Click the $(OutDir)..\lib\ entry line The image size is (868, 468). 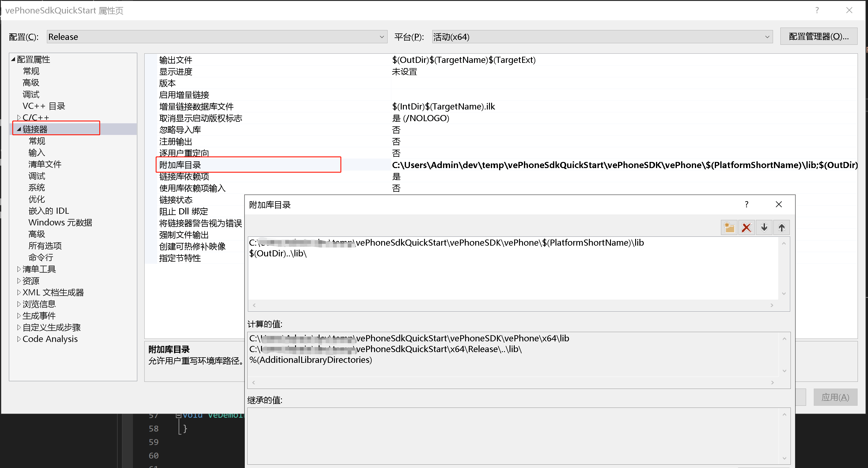[278, 254]
